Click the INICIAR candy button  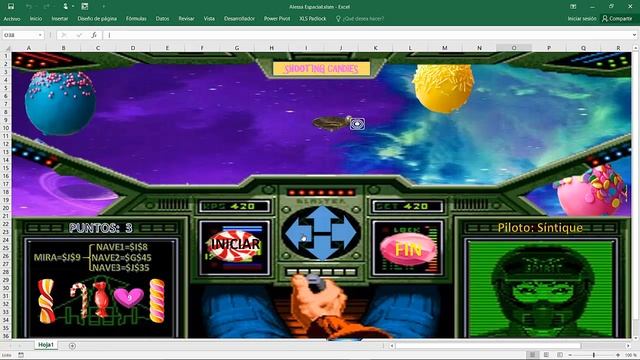tap(234, 245)
